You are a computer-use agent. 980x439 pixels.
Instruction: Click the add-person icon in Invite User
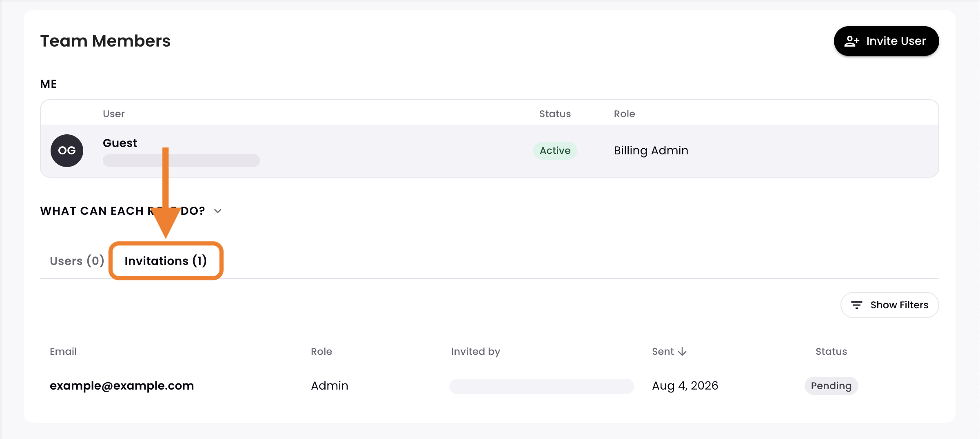(852, 41)
